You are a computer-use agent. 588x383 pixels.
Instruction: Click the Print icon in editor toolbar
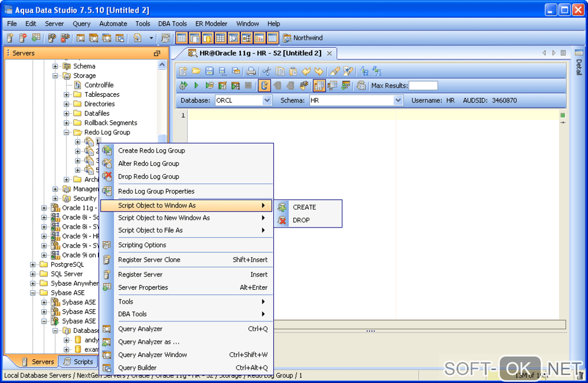pyautogui.click(x=251, y=71)
